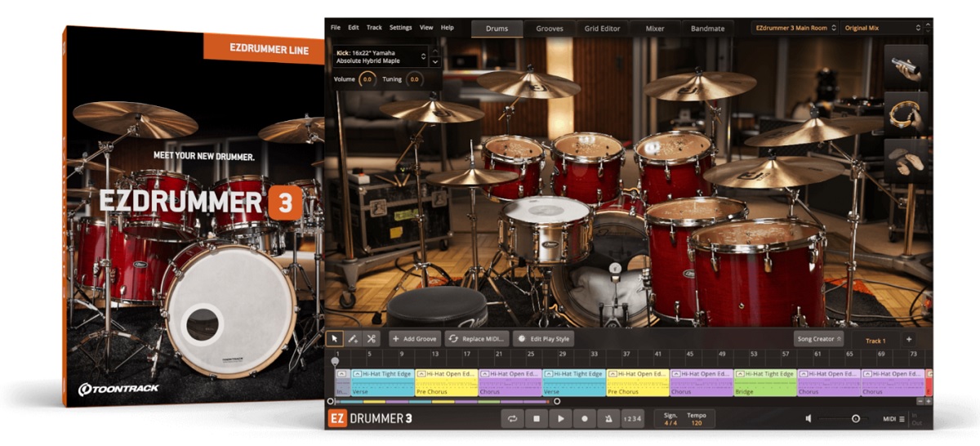Switch to the Grooves tab
Screen dimensions: 980x446
coord(550,29)
